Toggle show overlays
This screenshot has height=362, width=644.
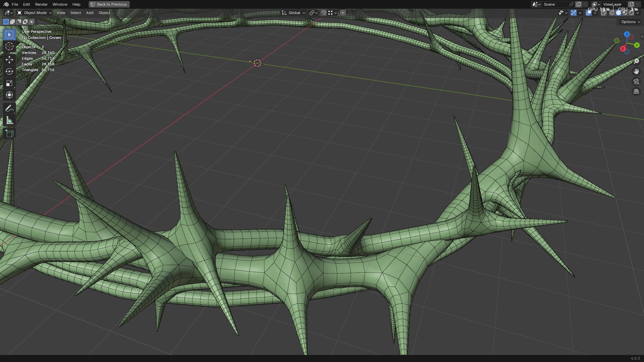(x=589, y=13)
